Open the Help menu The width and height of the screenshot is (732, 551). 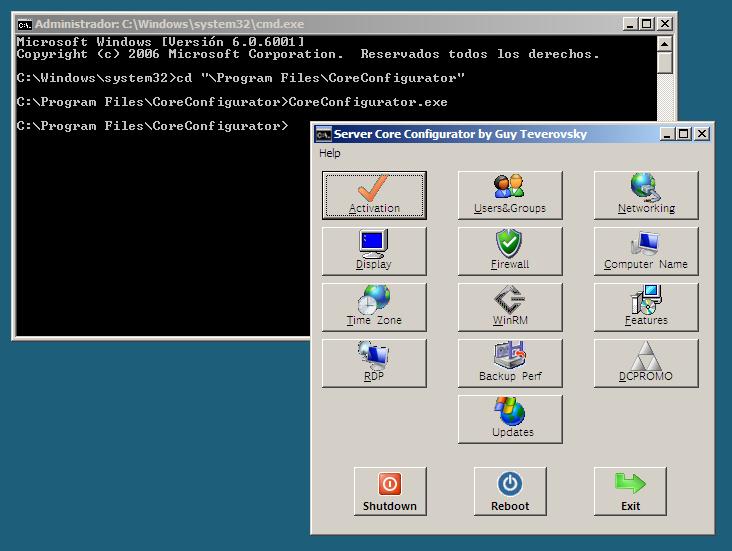point(330,153)
